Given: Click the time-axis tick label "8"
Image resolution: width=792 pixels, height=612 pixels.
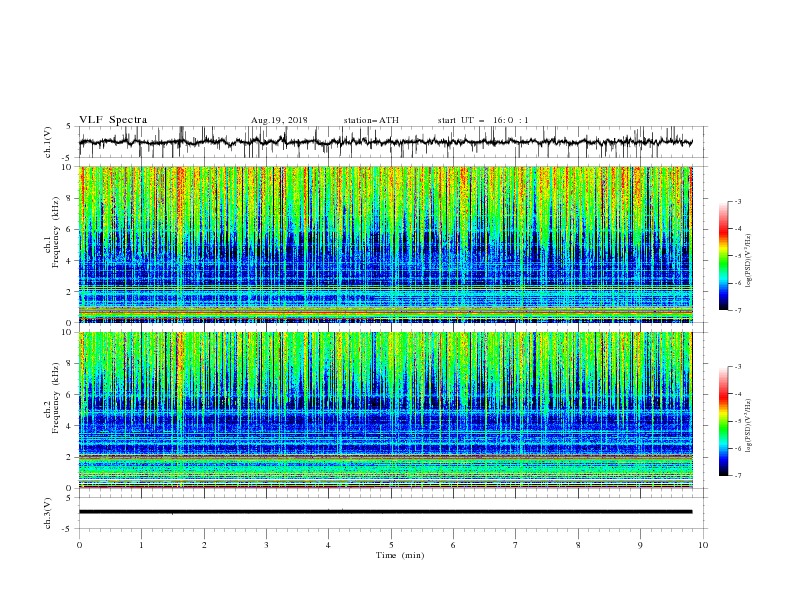Looking at the screenshot, I should click(x=578, y=545).
